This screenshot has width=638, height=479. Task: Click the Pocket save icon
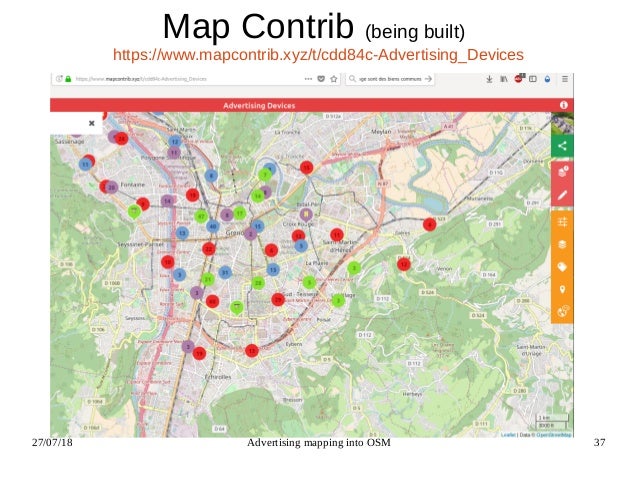coord(321,79)
